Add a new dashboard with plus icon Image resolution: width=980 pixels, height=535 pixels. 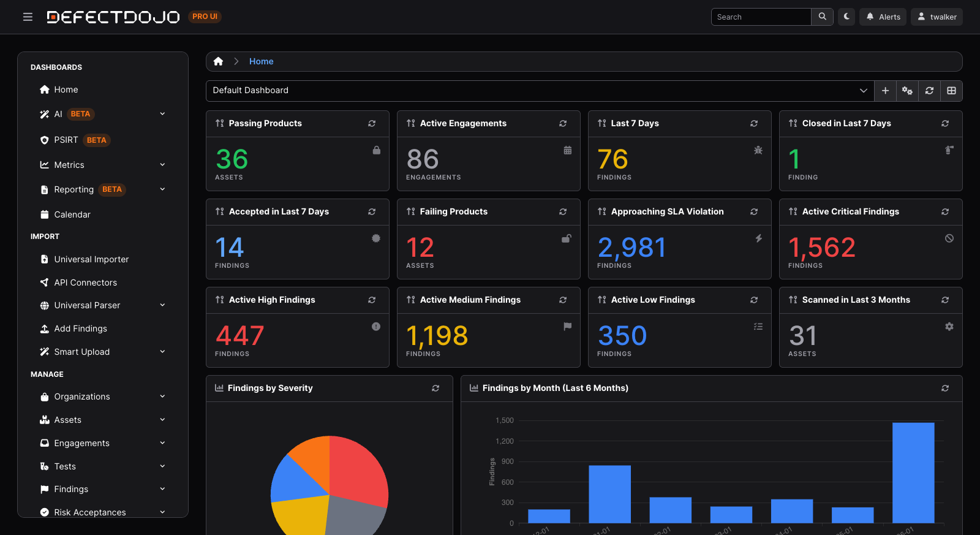tap(885, 91)
